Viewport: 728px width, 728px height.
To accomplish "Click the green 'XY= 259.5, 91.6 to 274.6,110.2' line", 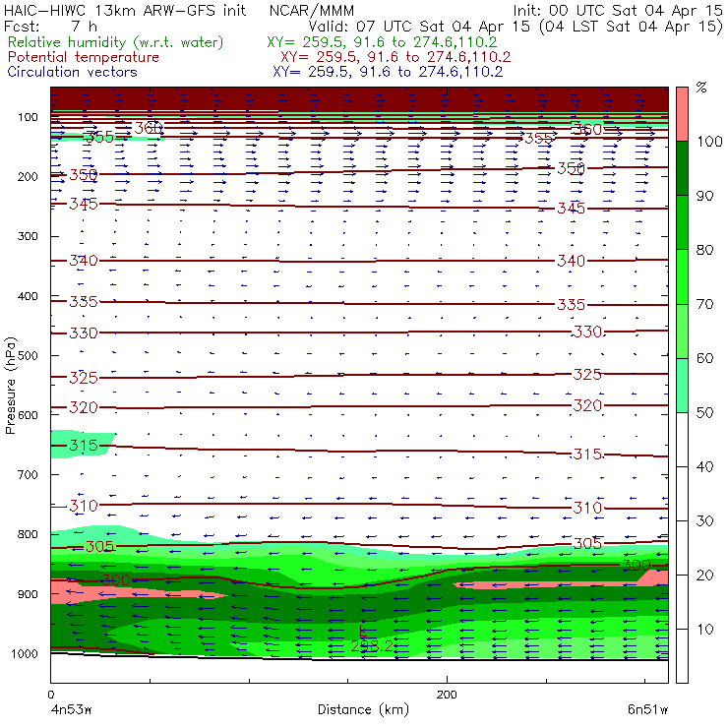I will 382,42.
